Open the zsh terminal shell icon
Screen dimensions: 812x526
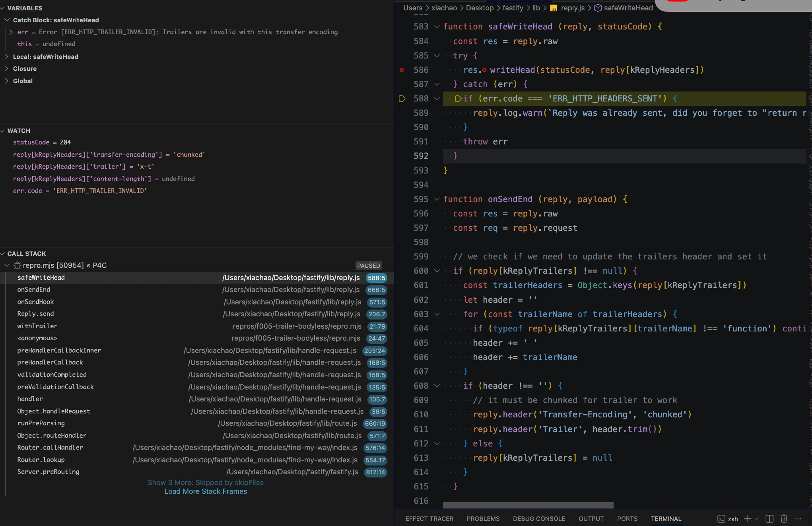pyautogui.click(x=721, y=518)
